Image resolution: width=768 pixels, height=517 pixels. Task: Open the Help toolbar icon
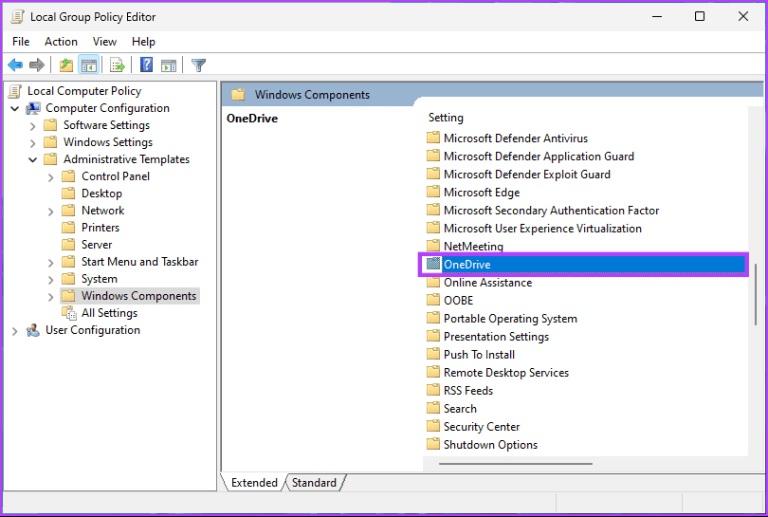(146, 65)
